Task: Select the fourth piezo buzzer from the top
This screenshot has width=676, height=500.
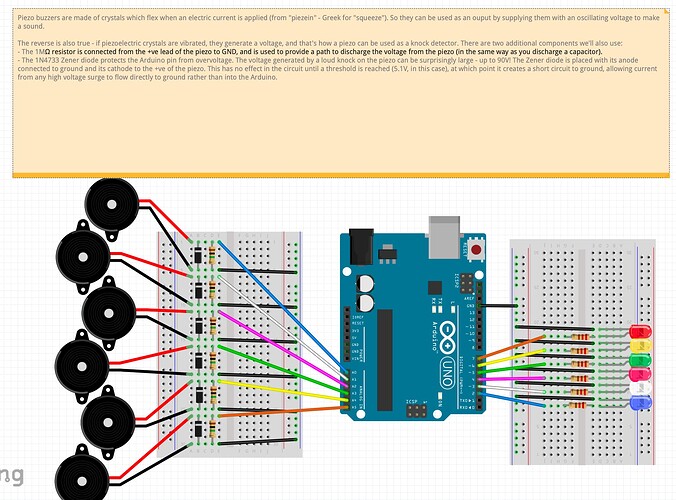Action: [82, 366]
